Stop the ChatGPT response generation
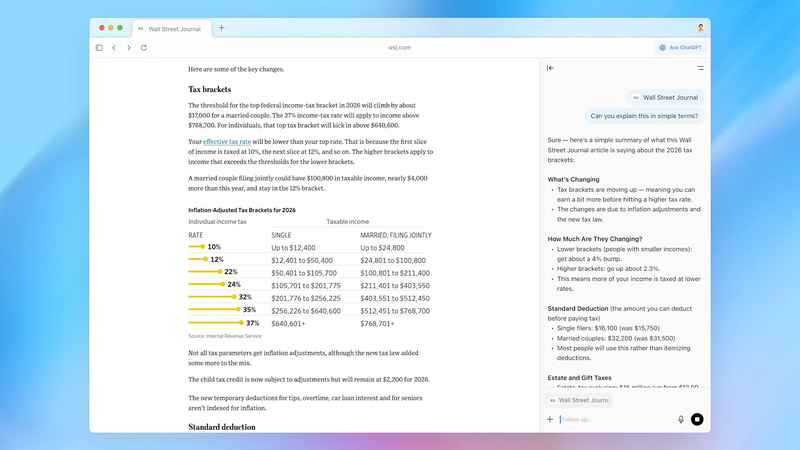 (x=697, y=419)
